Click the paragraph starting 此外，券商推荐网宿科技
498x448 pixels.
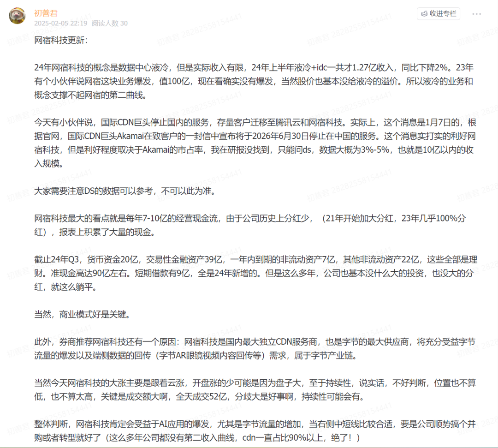255,349
